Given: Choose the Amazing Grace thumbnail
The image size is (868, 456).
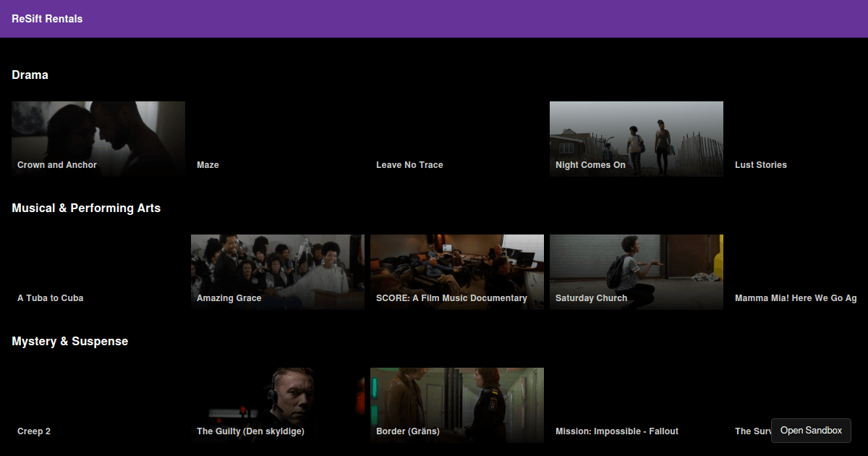Looking at the screenshot, I should pyautogui.click(x=278, y=272).
